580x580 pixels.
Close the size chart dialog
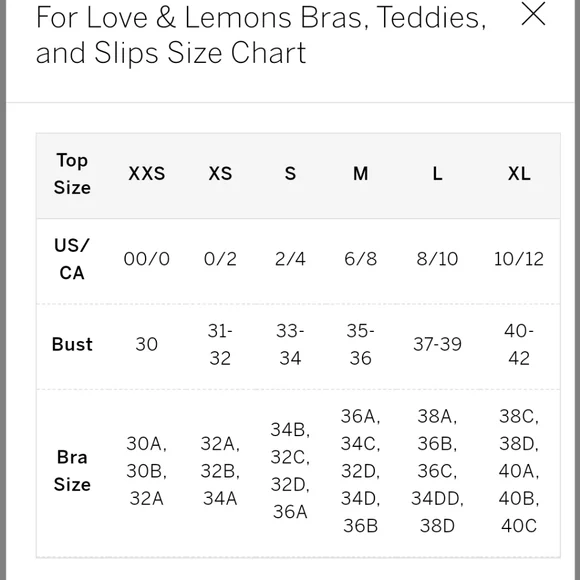tap(533, 14)
